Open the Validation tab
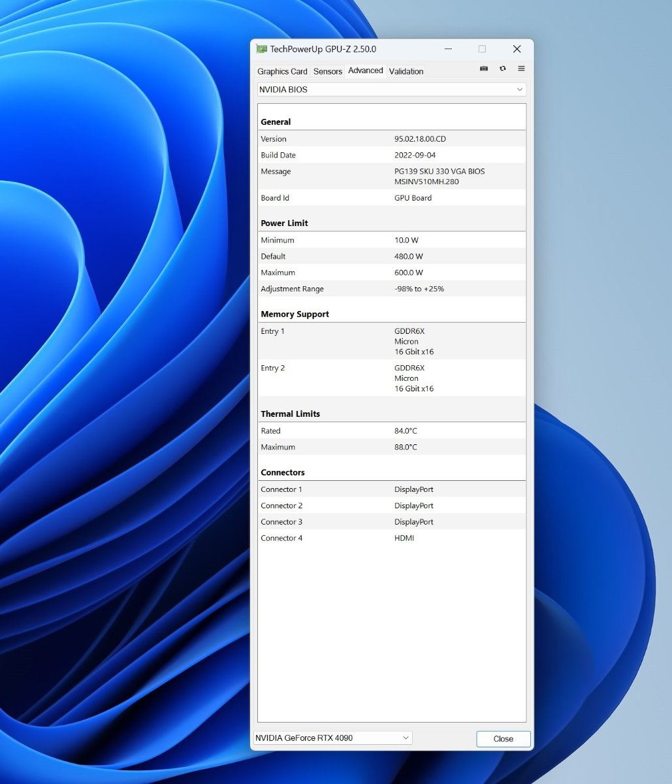This screenshot has height=784, width=672. click(x=406, y=71)
